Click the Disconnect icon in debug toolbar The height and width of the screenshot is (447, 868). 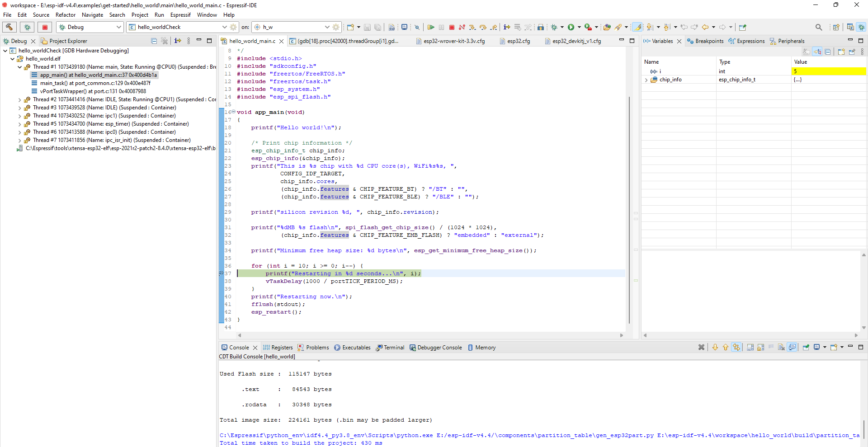click(462, 27)
